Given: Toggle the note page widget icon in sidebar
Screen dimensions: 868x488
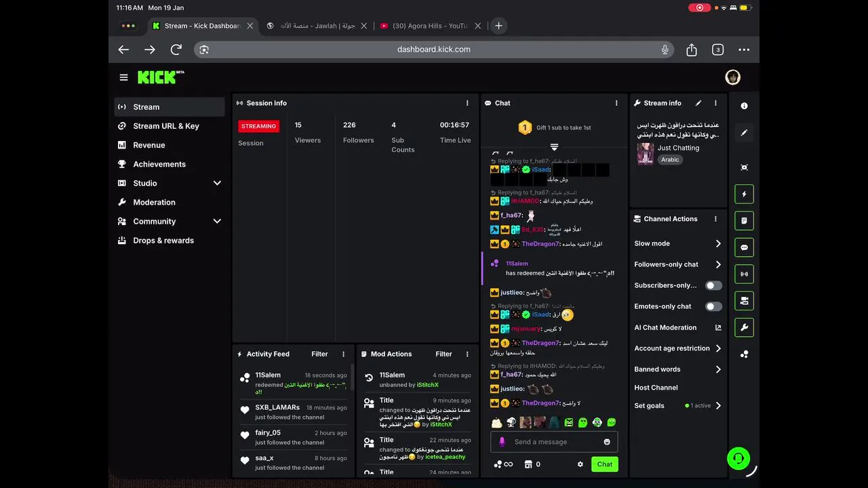Looking at the screenshot, I should (744, 221).
